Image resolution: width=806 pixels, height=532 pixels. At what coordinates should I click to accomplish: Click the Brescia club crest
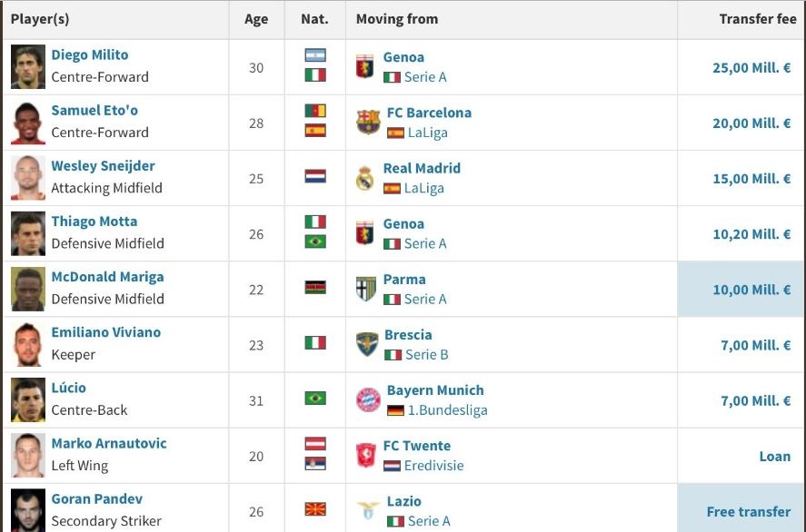pos(367,344)
